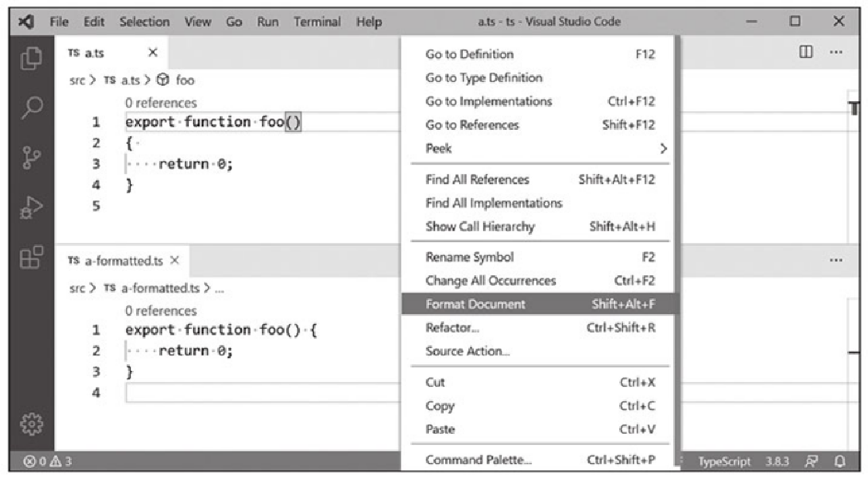868x478 pixels.
Task: Open the Go menu
Action: click(233, 22)
